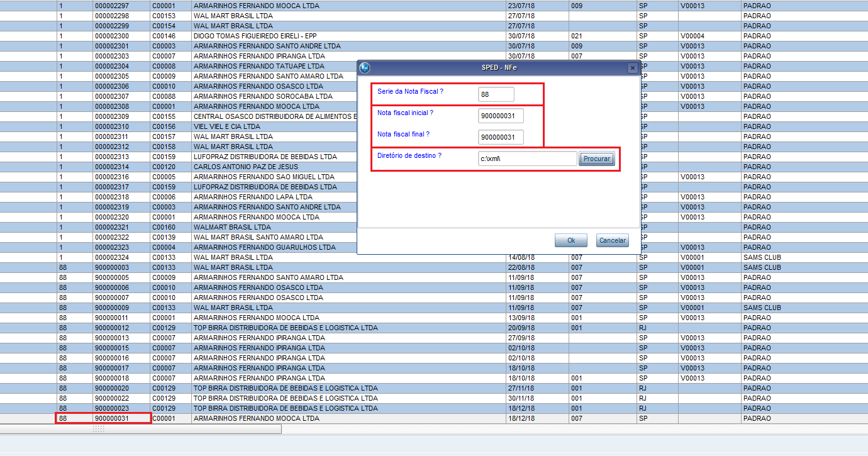Click invoice number 000002324

(111, 257)
